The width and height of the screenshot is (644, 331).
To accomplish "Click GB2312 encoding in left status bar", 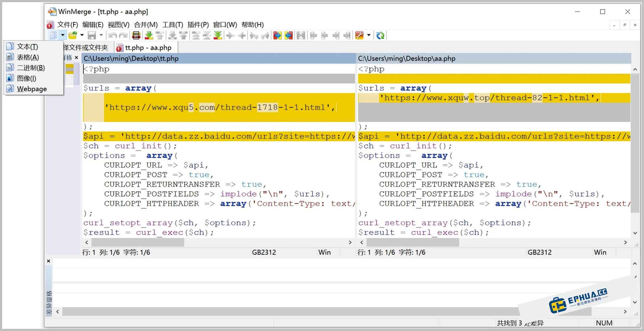I will [x=264, y=252].
